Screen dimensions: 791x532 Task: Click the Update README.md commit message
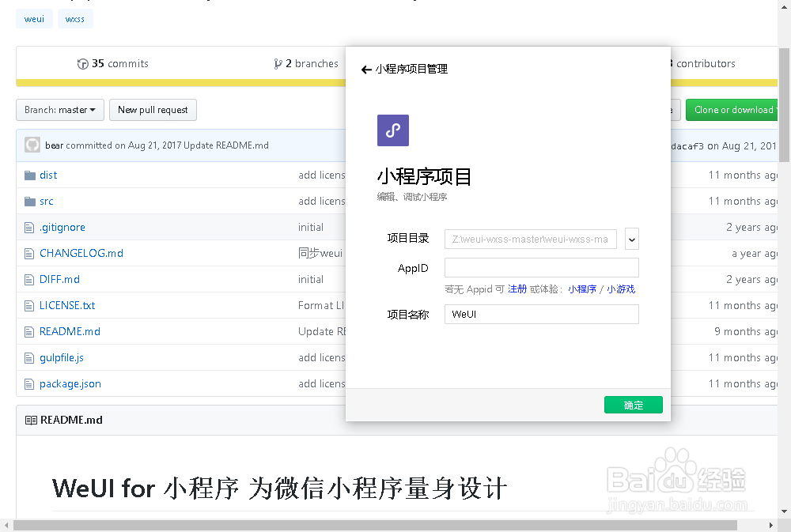click(226, 145)
